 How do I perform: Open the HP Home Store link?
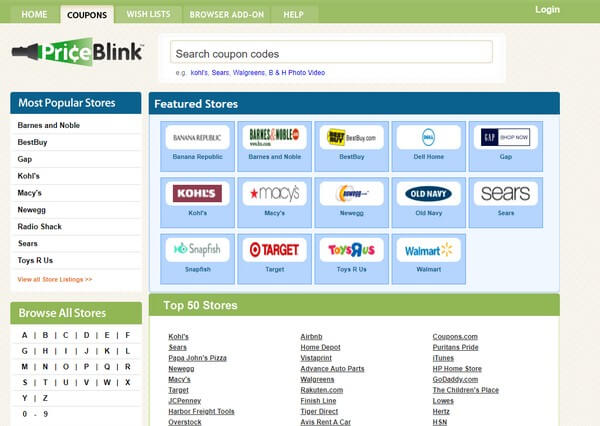(x=457, y=369)
